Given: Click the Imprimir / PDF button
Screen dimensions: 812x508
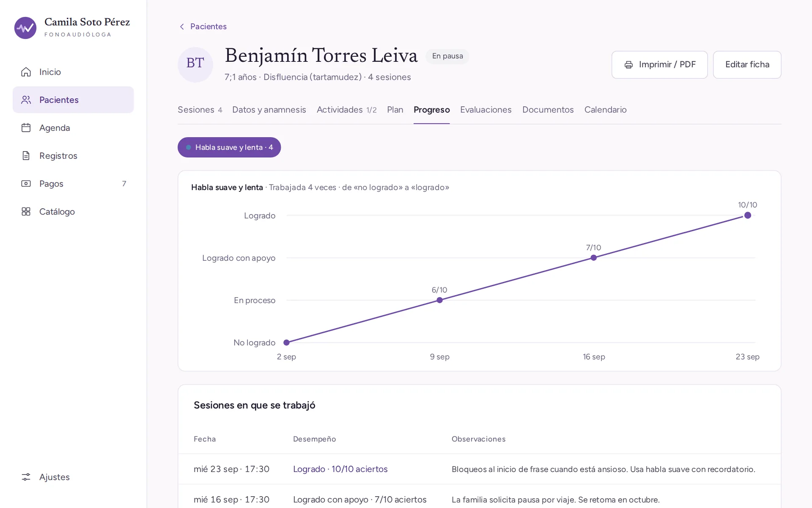Looking at the screenshot, I should tap(659, 65).
